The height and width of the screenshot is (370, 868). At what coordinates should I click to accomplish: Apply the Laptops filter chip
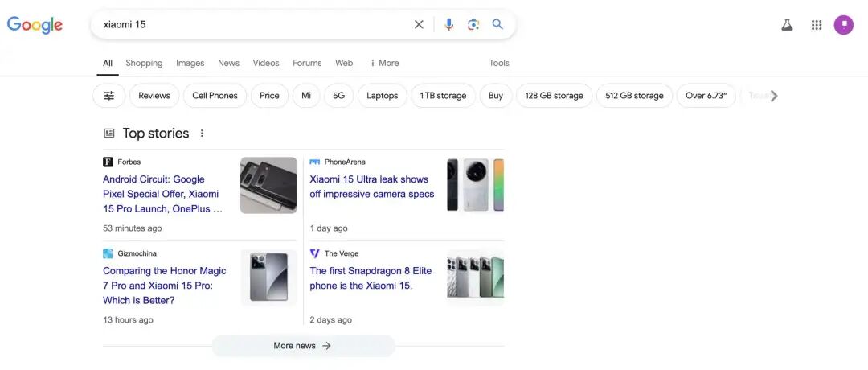(x=383, y=95)
